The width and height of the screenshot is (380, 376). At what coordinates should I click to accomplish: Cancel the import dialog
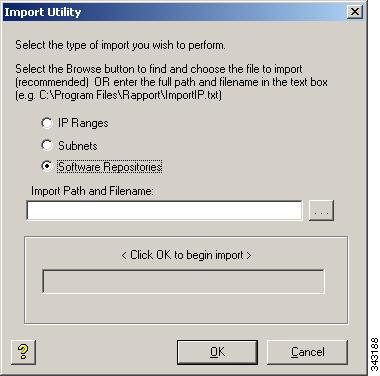[307, 352]
